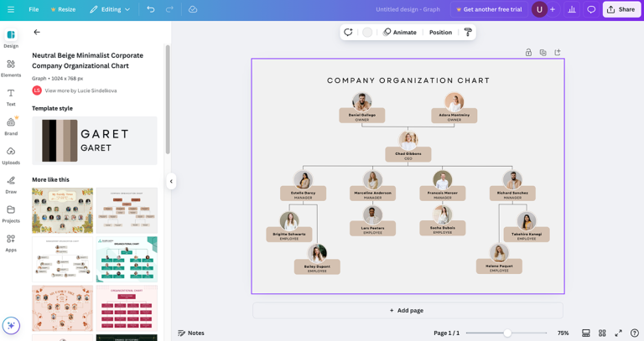Viewport: 644px width, 341px height.
Task: Click the Animate button
Action: (400, 33)
